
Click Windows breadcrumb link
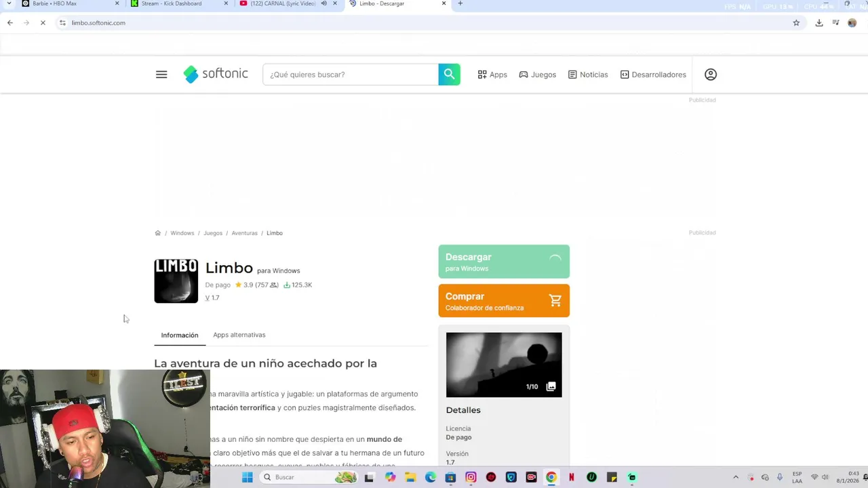182,233
